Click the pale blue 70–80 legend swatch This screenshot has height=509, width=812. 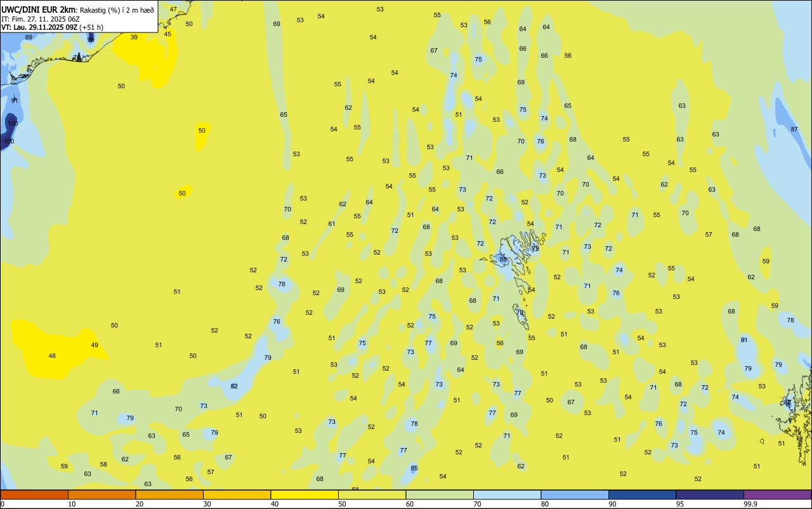tap(507, 494)
